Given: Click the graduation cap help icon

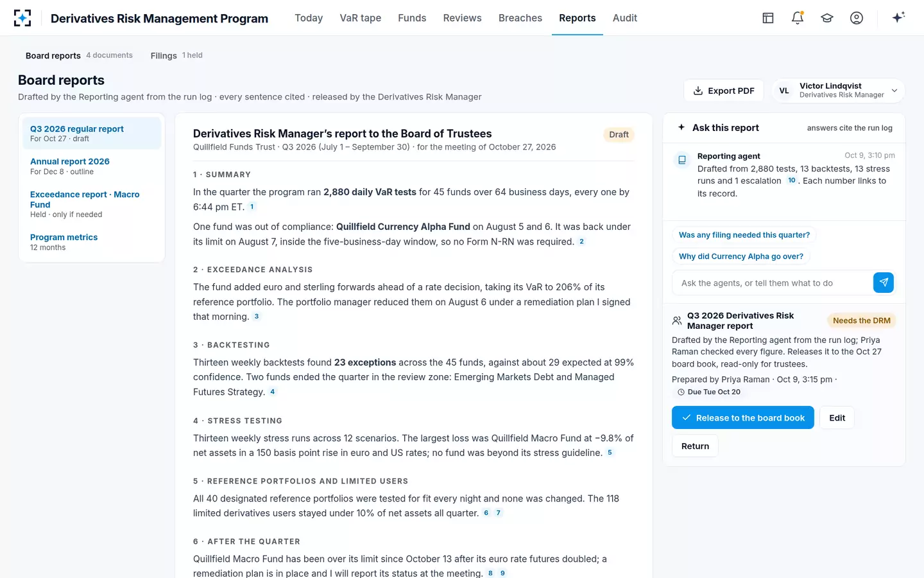Looking at the screenshot, I should coord(827,18).
